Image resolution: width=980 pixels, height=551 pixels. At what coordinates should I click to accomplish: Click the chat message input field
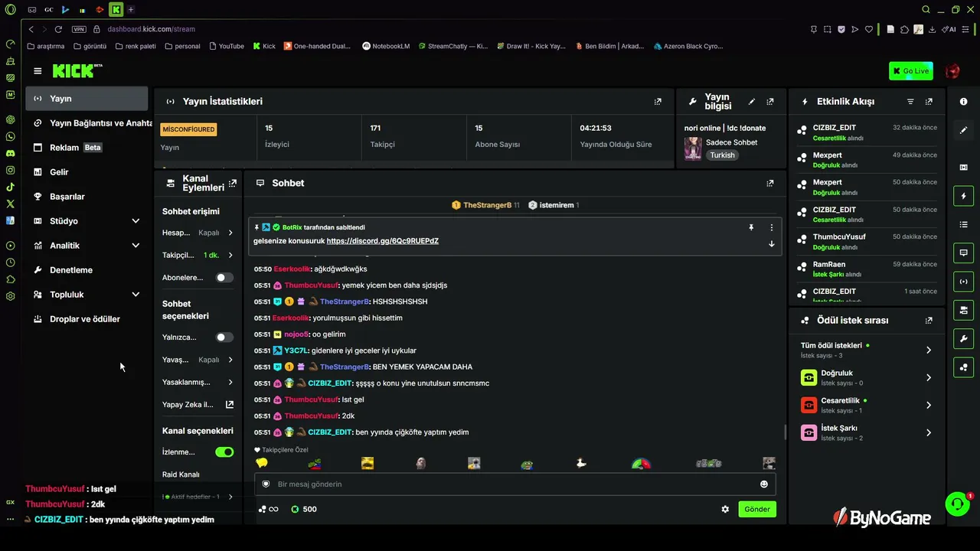(x=514, y=484)
